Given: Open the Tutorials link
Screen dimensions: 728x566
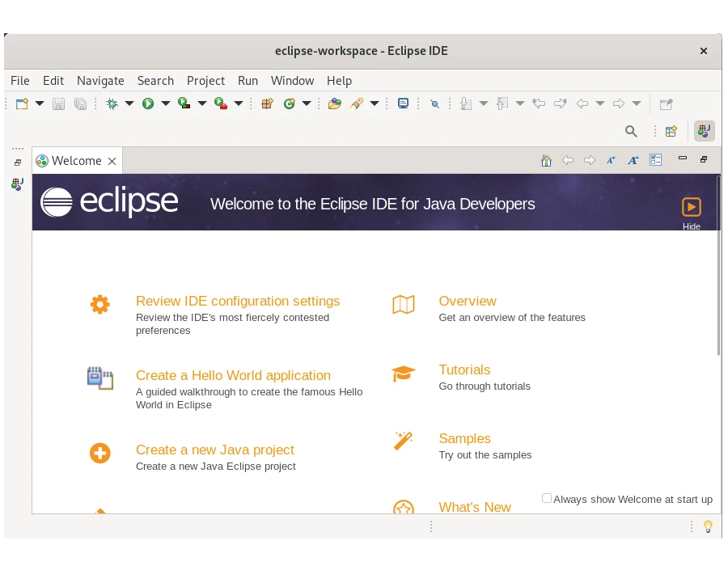Looking at the screenshot, I should click(464, 370).
